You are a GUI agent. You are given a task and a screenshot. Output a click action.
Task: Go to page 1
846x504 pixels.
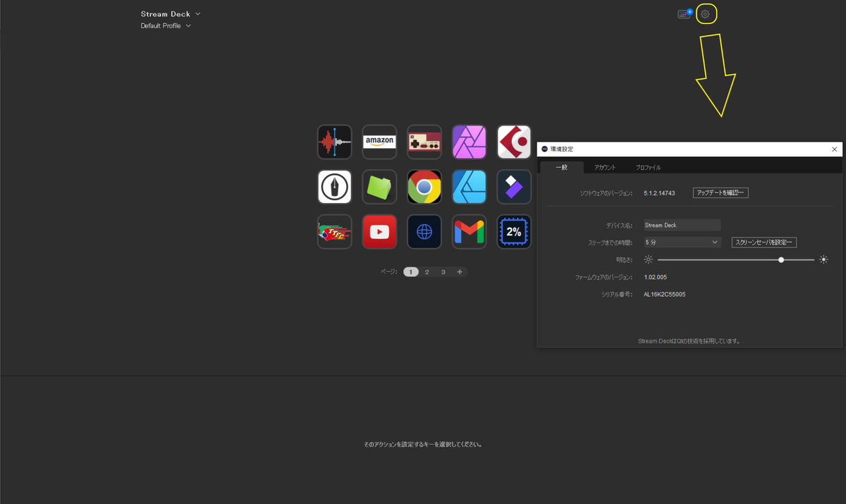tap(411, 272)
